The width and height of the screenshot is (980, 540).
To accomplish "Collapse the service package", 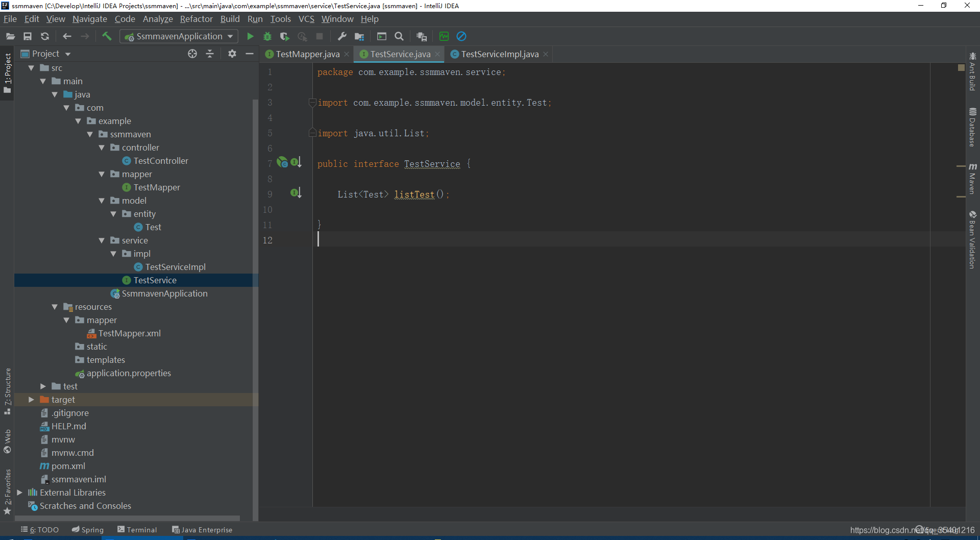I will coord(102,240).
